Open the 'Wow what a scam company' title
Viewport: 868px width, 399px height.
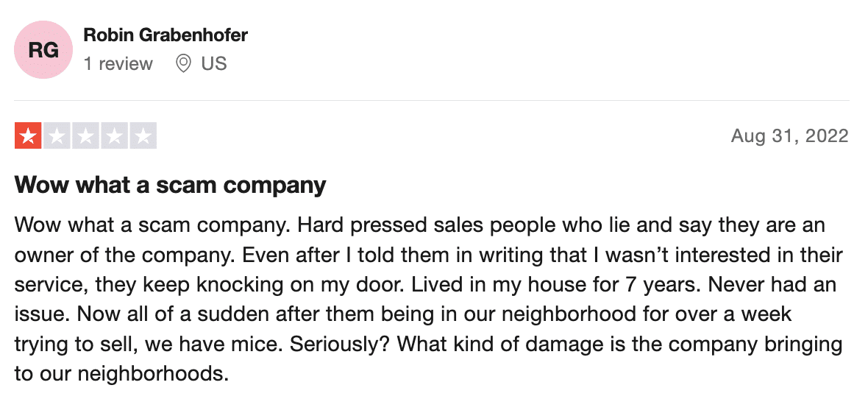click(x=171, y=185)
